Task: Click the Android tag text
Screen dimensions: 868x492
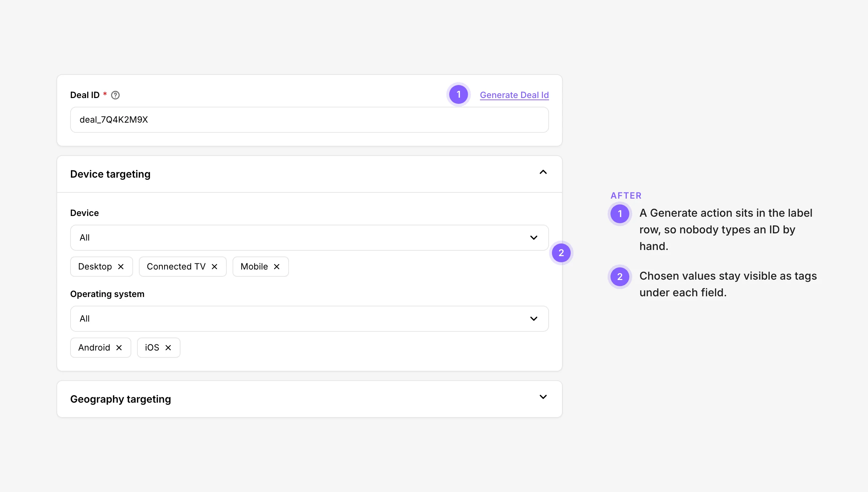Action: tap(94, 348)
